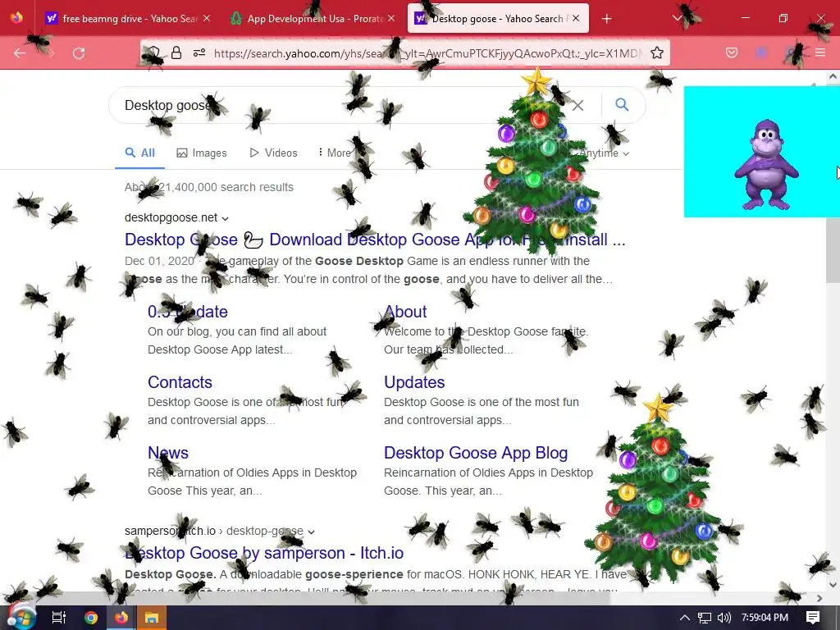Switch to 'App Development Usa' tab
The image size is (840, 630).
point(313,19)
